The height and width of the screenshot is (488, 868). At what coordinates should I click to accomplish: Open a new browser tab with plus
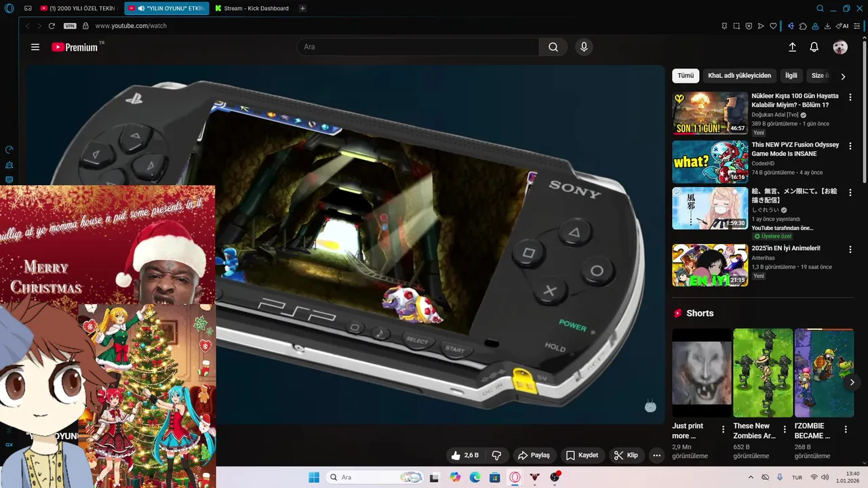(x=302, y=8)
